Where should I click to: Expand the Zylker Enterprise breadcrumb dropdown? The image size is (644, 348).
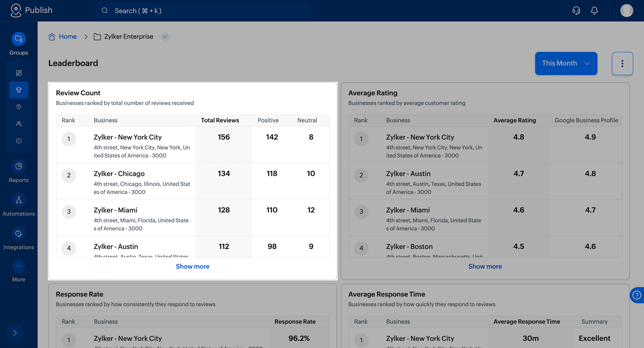165,37
